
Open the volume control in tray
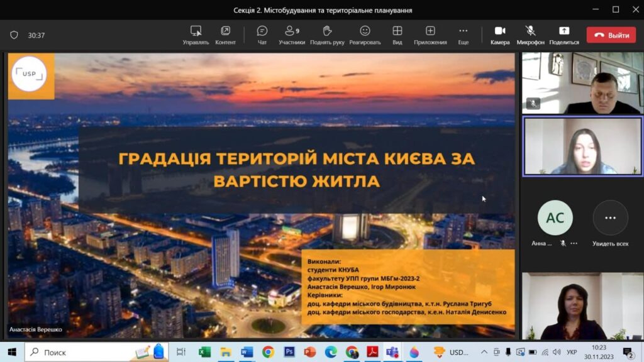pos(557,352)
